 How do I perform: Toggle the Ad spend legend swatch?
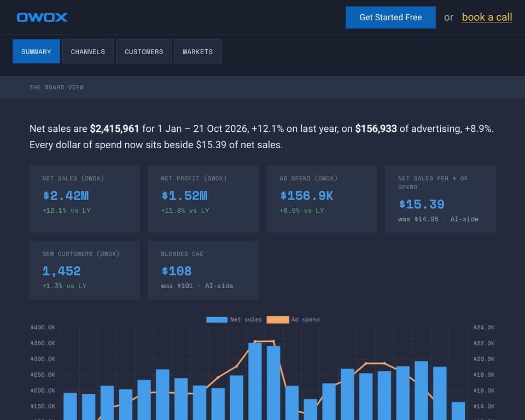click(x=278, y=319)
